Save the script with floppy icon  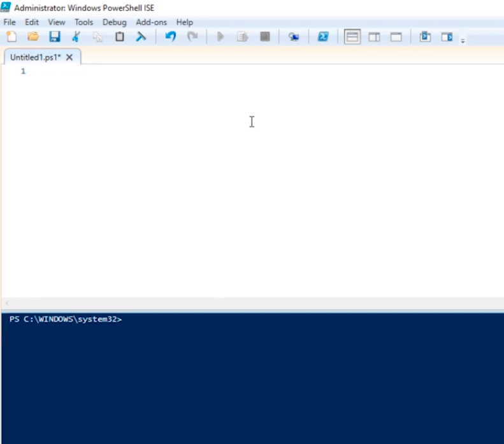pos(55,36)
